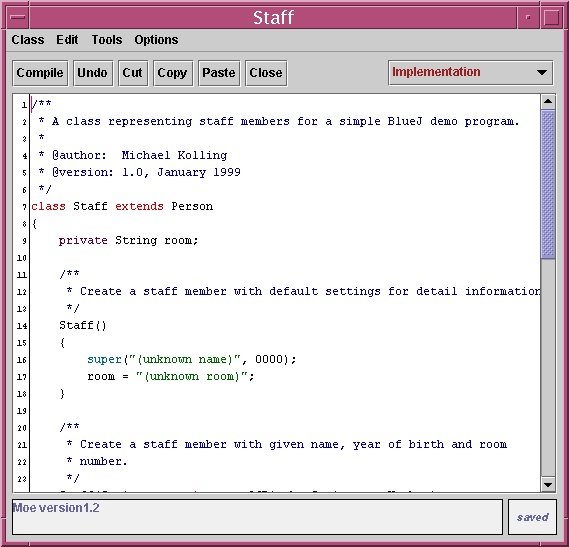
Task: Click the '* number.' comment line
Action: (x=97, y=461)
